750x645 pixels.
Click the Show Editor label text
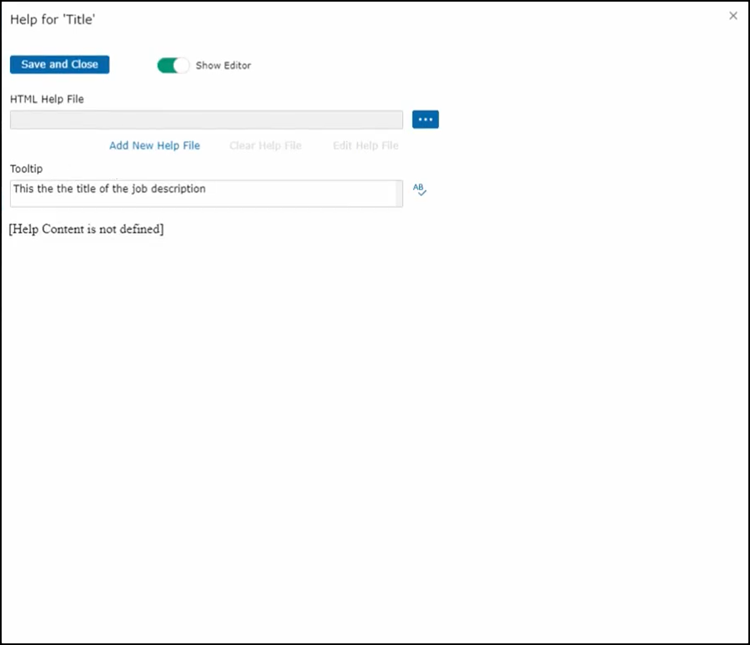pyautogui.click(x=223, y=66)
